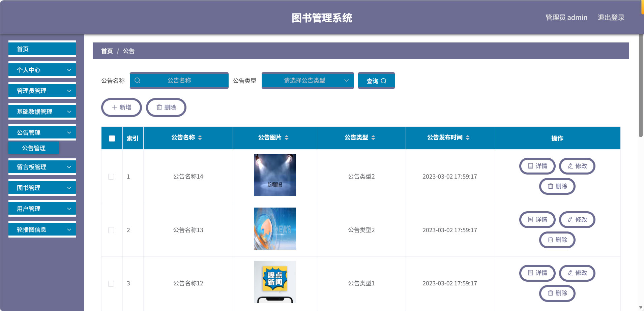Expand 用户管理 sidebar chevron

[69, 209]
